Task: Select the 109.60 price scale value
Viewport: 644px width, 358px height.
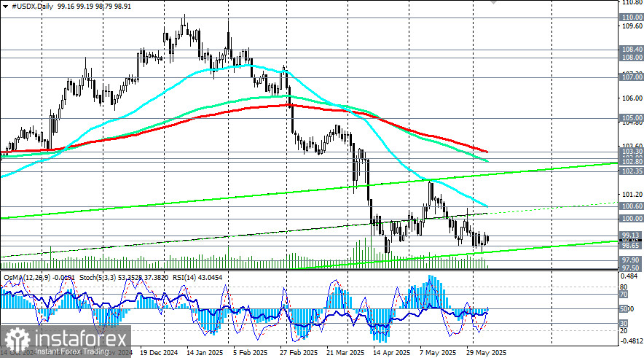Action: tap(632, 26)
